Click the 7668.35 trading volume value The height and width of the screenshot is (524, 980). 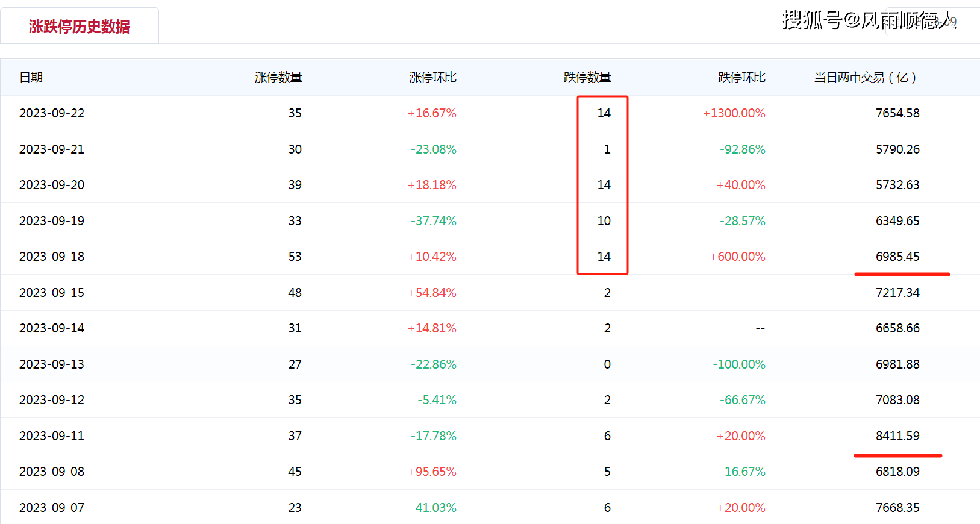click(x=897, y=508)
